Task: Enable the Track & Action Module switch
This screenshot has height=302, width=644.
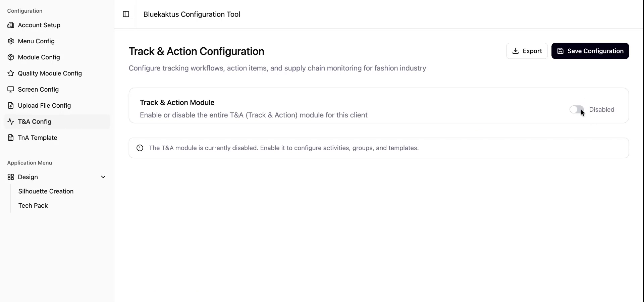Action: click(576, 110)
